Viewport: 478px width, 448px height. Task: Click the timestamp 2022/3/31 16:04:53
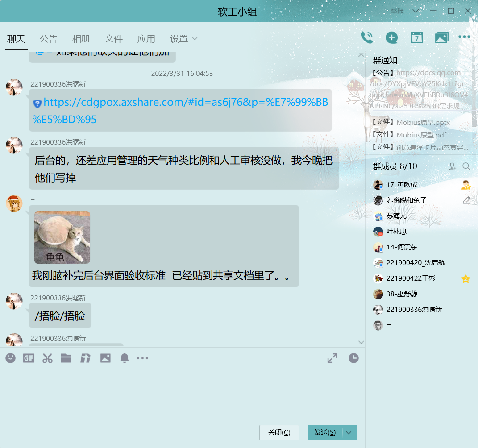coord(182,74)
